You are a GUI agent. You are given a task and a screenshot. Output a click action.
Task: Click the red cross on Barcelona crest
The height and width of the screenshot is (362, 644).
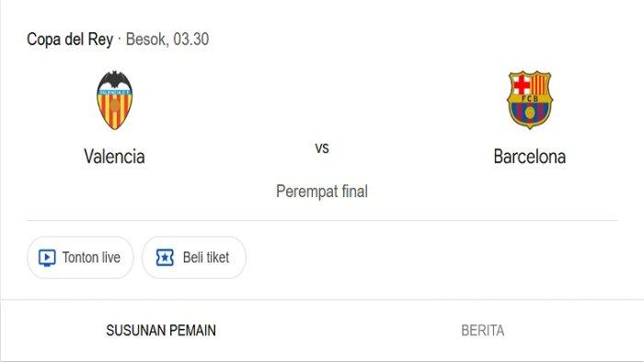point(521,85)
